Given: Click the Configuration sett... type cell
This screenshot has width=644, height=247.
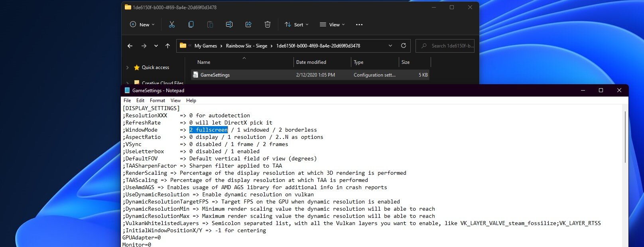Looking at the screenshot, I should [x=374, y=75].
